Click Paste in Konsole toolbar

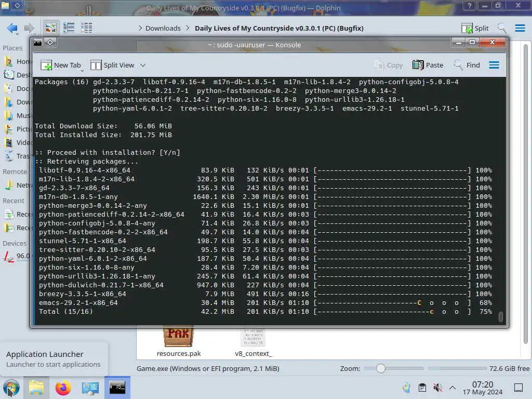(428, 65)
